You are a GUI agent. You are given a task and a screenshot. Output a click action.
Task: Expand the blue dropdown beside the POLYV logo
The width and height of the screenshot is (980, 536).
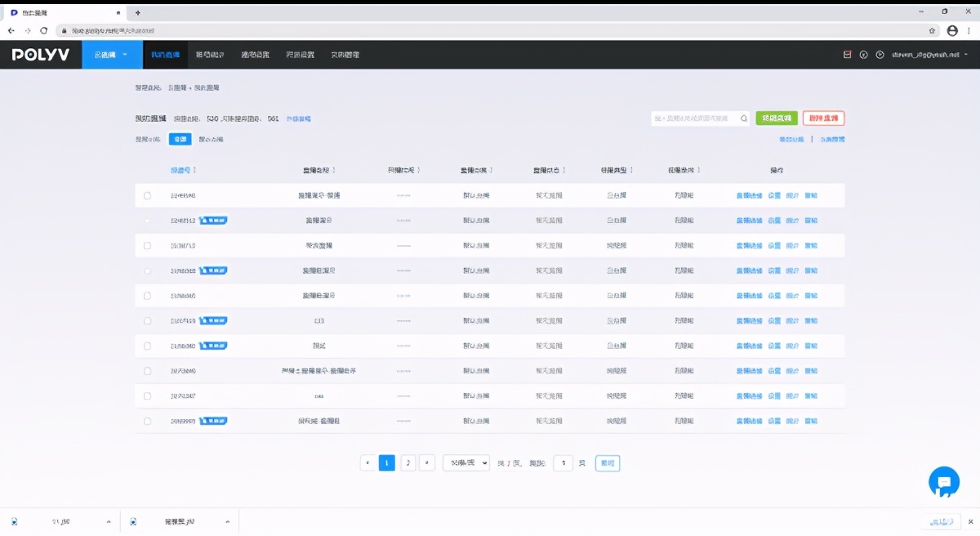click(x=111, y=55)
